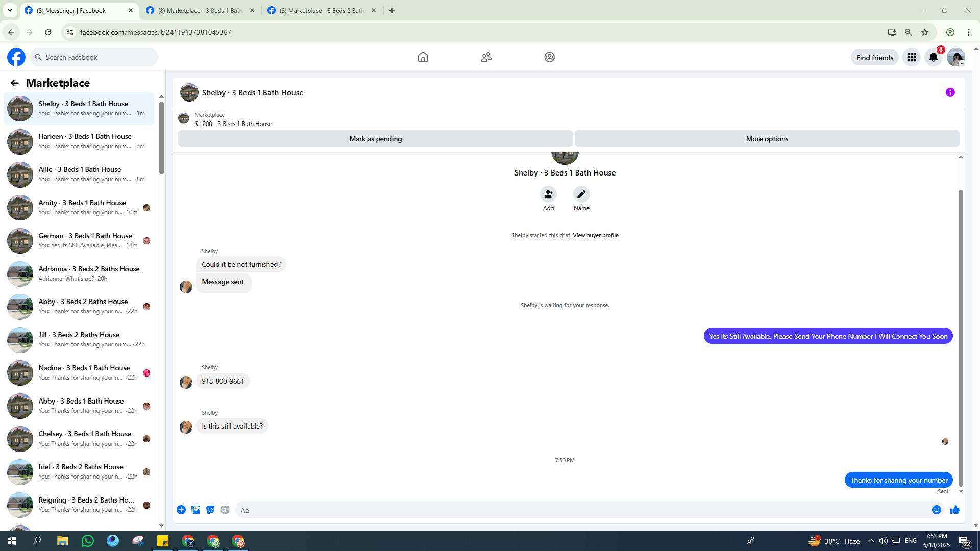Click the conversation scrollbar thumb
The width and height of the screenshot is (980, 551).
point(961,338)
